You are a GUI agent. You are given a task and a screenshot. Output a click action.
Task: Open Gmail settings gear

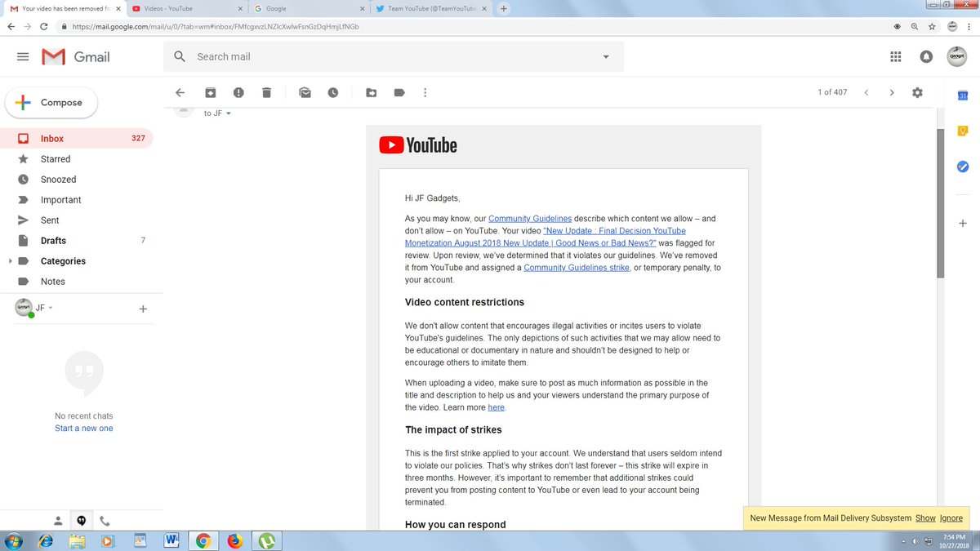pos(917,93)
